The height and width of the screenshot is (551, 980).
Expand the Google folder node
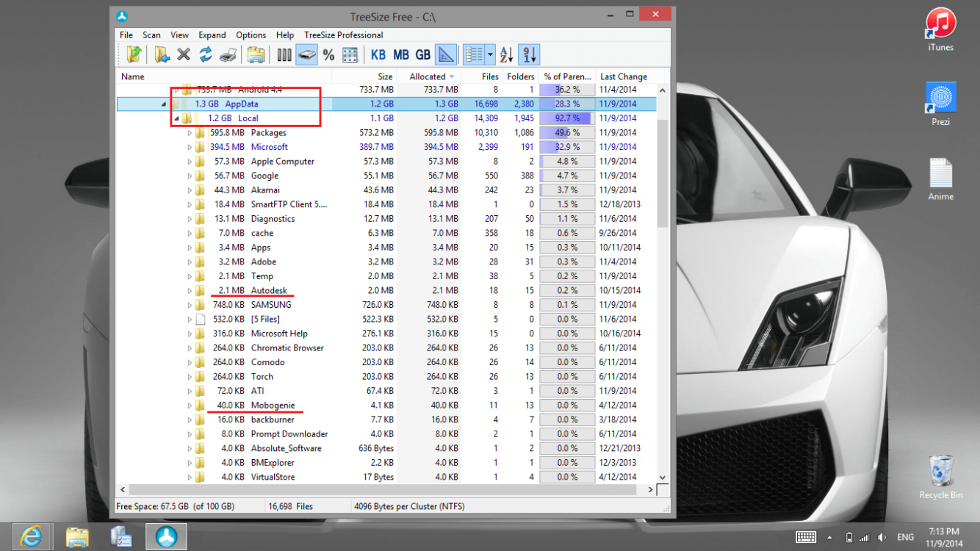tap(190, 176)
